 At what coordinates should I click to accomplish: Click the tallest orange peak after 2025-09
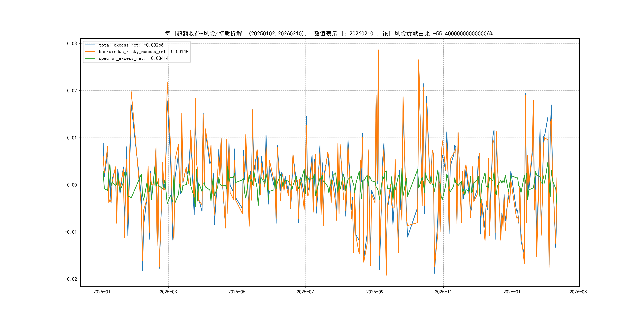[378, 50]
